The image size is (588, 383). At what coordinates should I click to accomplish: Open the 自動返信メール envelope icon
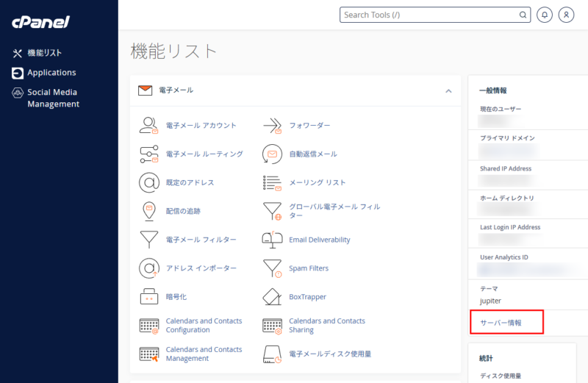click(273, 154)
